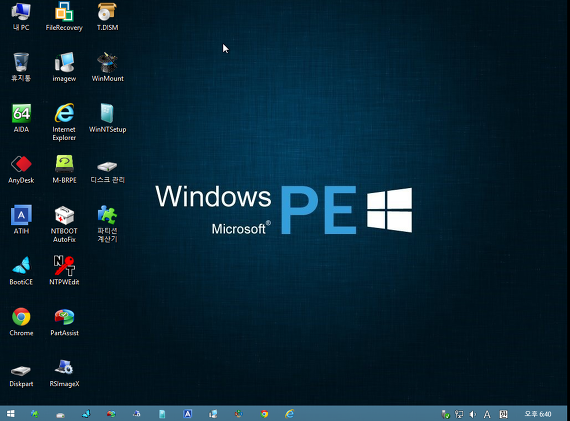Click safely remove hardware tray icon
The width and height of the screenshot is (570, 421).
[445, 414]
